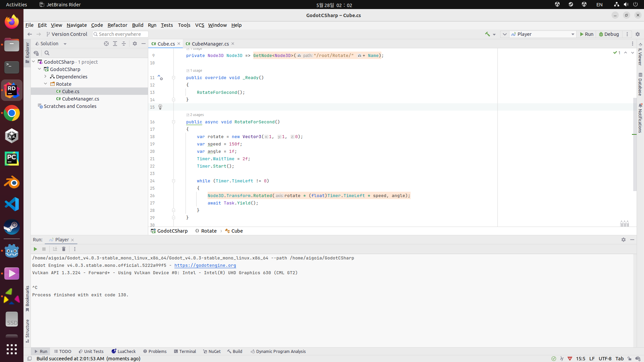Click the Run button in toolbar

point(587,34)
